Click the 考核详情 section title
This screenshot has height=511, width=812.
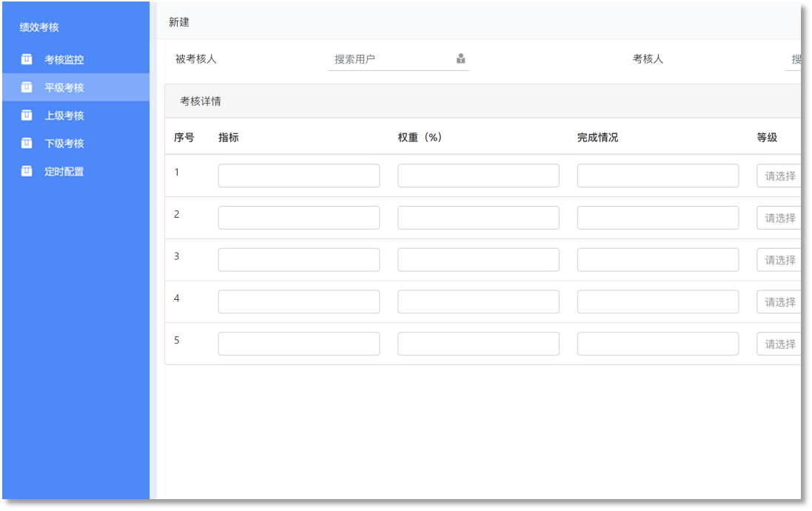[201, 101]
